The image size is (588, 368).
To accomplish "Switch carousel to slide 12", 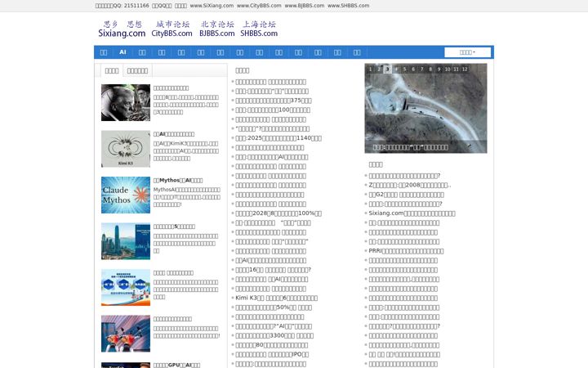I will [x=465, y=69].
